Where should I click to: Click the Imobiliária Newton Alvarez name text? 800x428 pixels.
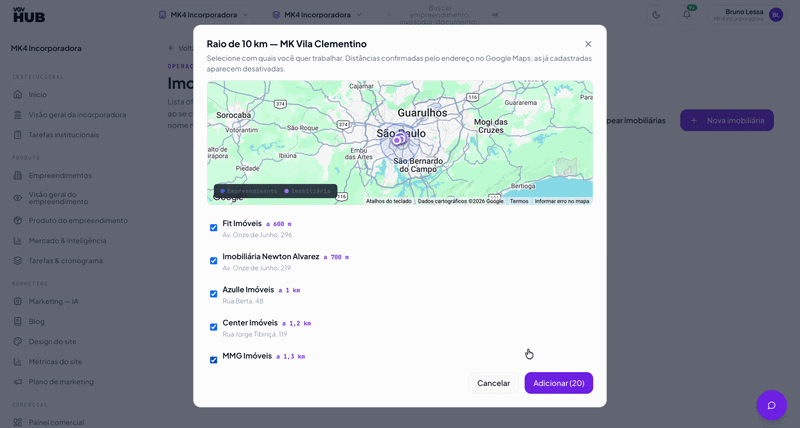click(271, 257)
